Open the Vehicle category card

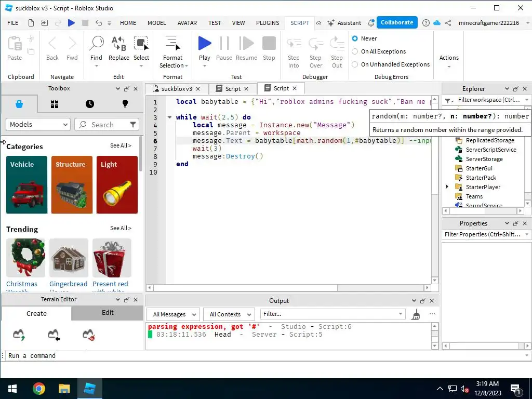tap(27, 184)
